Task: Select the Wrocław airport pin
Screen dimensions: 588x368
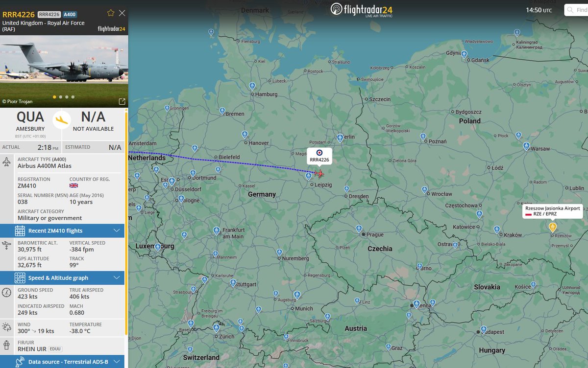Action: (424, 189)
